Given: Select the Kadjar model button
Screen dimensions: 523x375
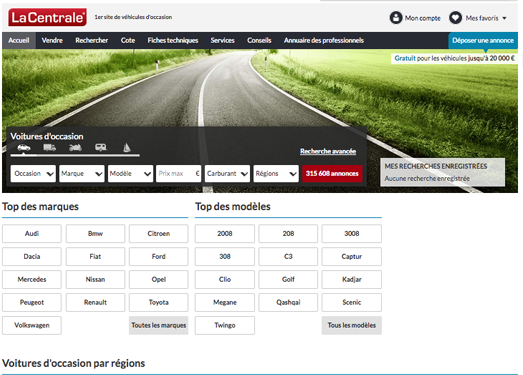Looking at the screenshot, I should click(352, 280).
